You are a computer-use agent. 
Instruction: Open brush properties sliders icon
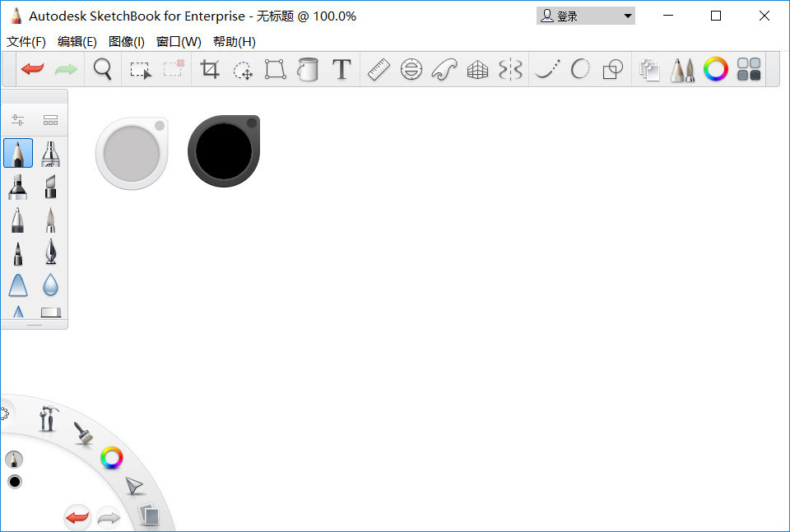(17, 120)
